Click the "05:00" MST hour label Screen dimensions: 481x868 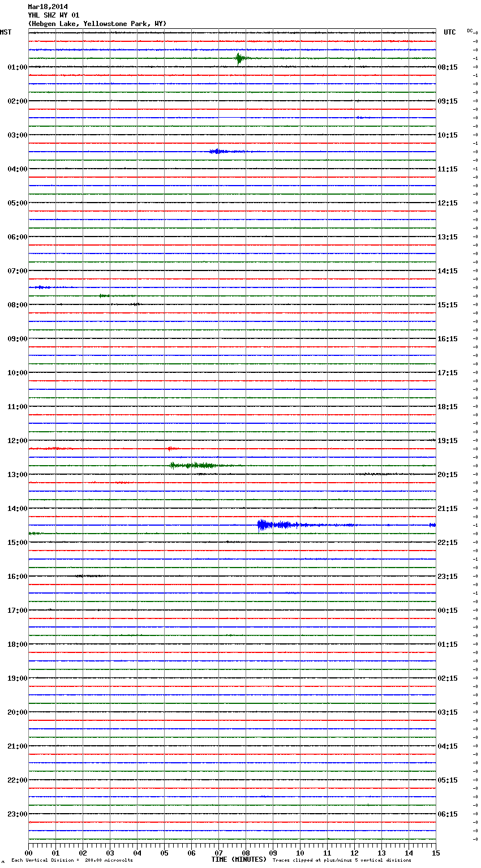click(18, 203)
